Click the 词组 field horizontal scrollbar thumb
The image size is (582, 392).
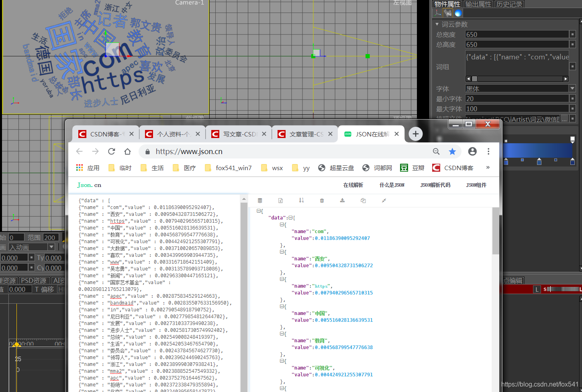[474, 79]
